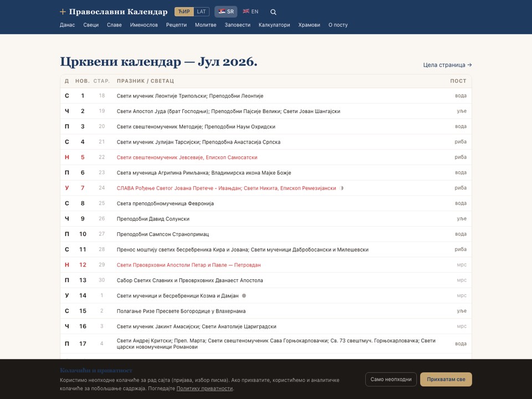Click the Serbian flag icon
This screenshot has height=399, width=532.
pos(222,11)
